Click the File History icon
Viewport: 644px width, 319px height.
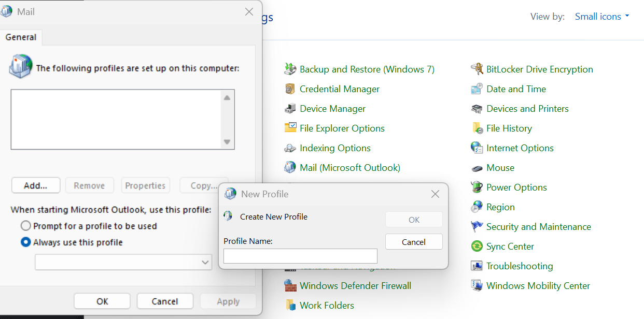tap(477, 128)
